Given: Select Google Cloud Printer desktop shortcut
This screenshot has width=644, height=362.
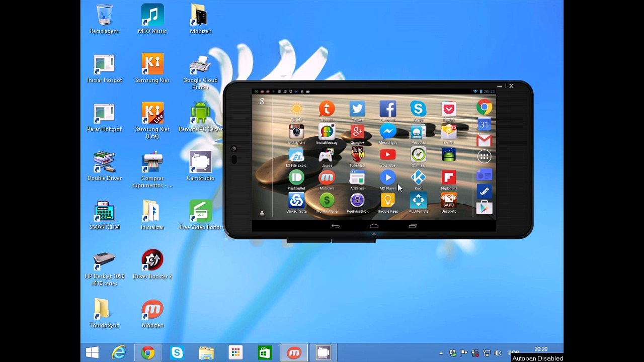Looking at the screenshot, I should click(x=200, y=72).
